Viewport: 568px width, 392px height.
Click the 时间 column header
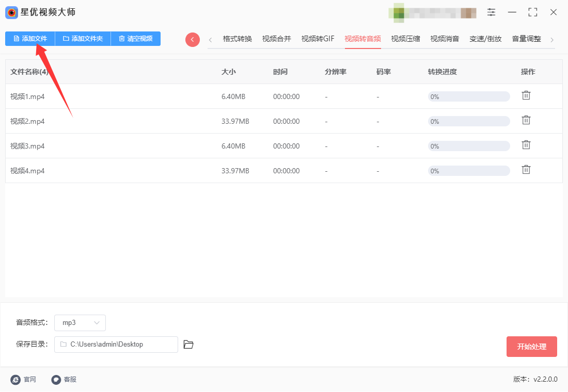tap(280, 72)
